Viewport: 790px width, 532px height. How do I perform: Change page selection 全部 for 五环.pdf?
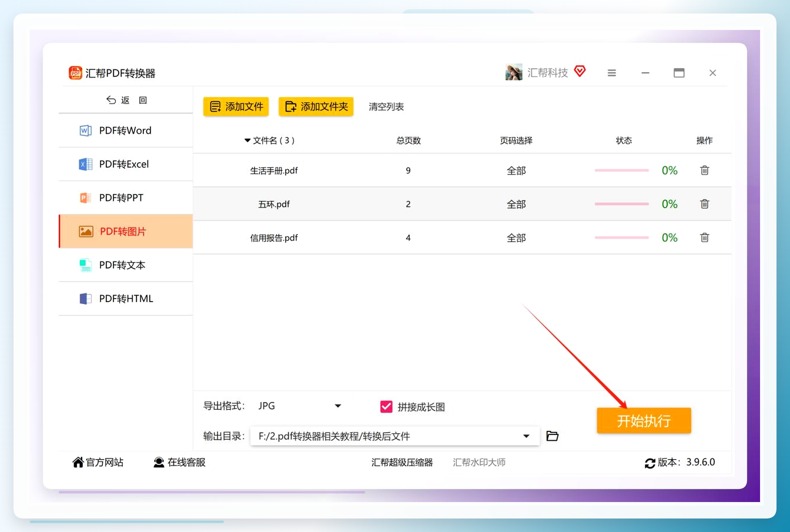click(516, 204)
